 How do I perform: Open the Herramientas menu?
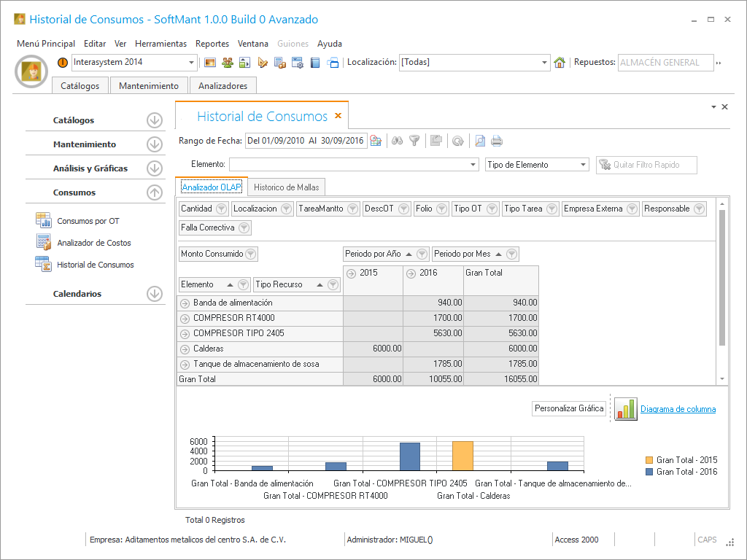(x=160, y=44)
